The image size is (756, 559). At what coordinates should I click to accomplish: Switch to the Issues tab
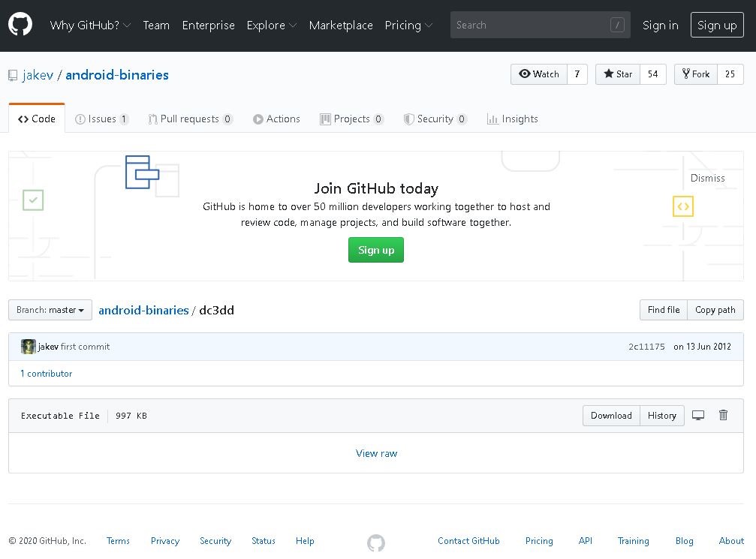point(101,119)
